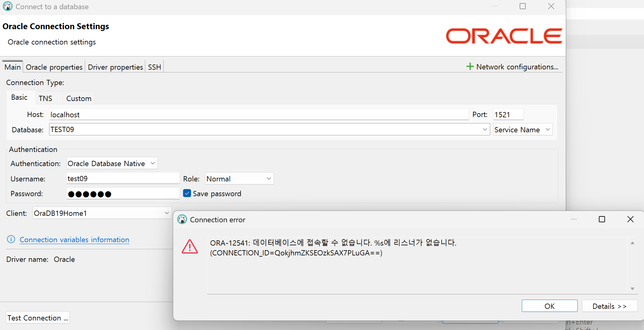Click OK in the Connection error dialog
644x330 pixels.
pyautogui.click(x=549, y=306)
